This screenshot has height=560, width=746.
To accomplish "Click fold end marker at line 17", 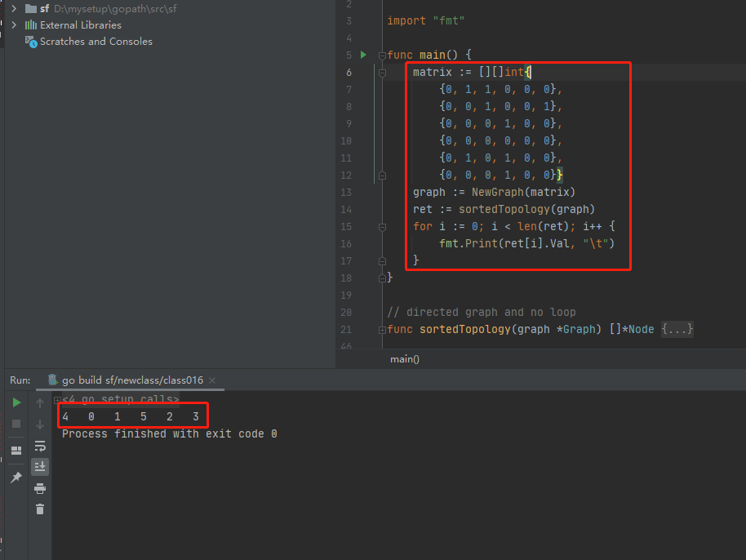I will [382, 261].
